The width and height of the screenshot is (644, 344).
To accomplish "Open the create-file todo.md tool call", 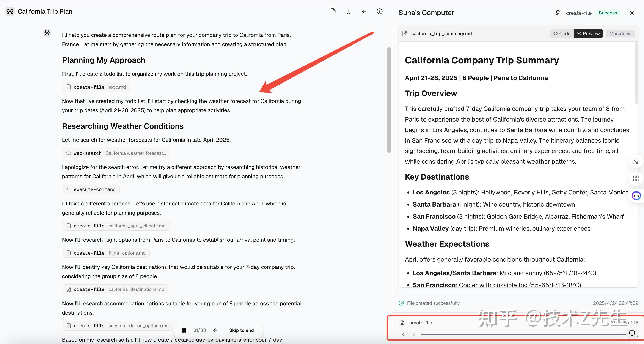I will (x=96, y=87).
